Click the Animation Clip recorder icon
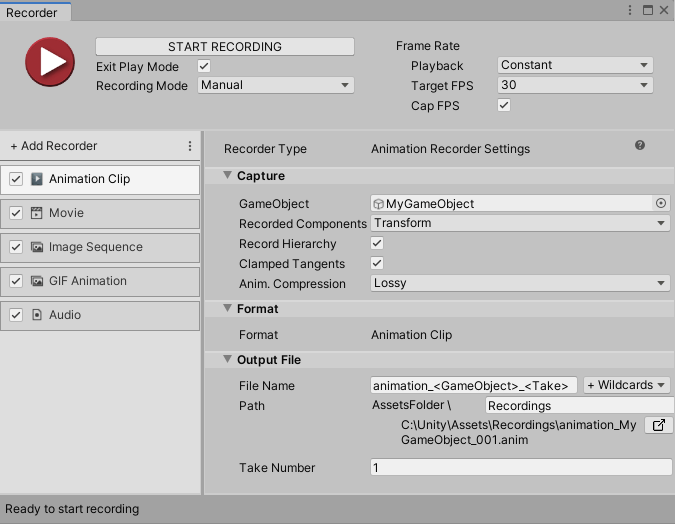Screen dimensions: 675x524 click(37, 179)
